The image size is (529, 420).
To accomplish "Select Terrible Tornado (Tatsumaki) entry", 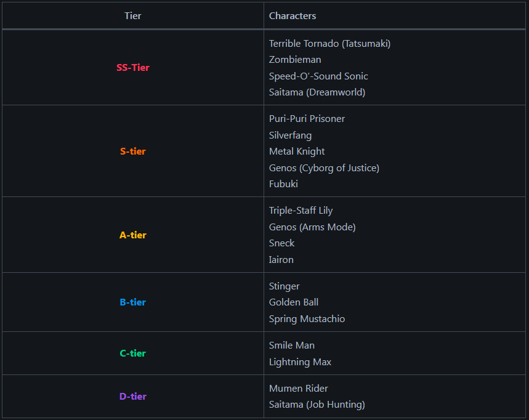I will [x=329, y=44].
